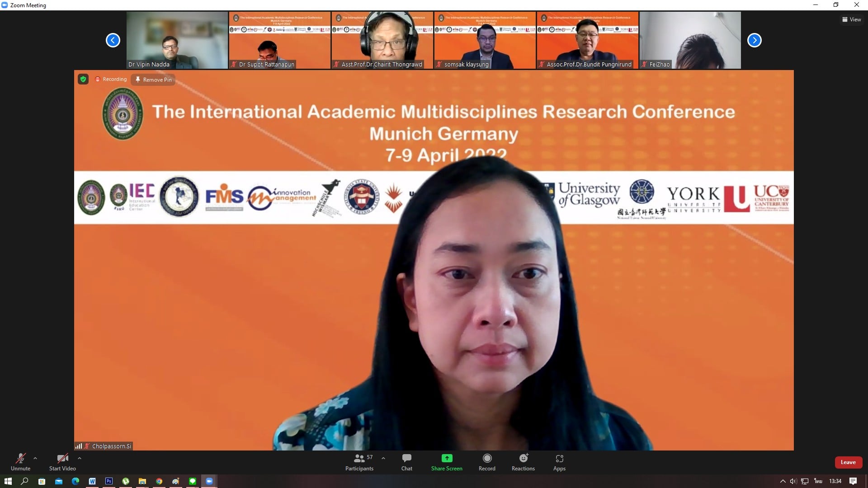The image size is (868, 488).
Task: Open the Word icon in the taskbar
Action: point(92,481)
